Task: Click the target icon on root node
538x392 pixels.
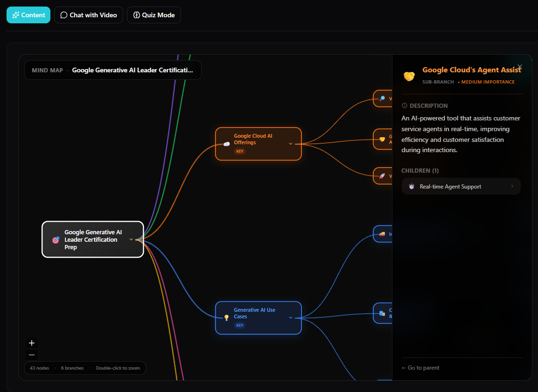Action: pos(56,239)
